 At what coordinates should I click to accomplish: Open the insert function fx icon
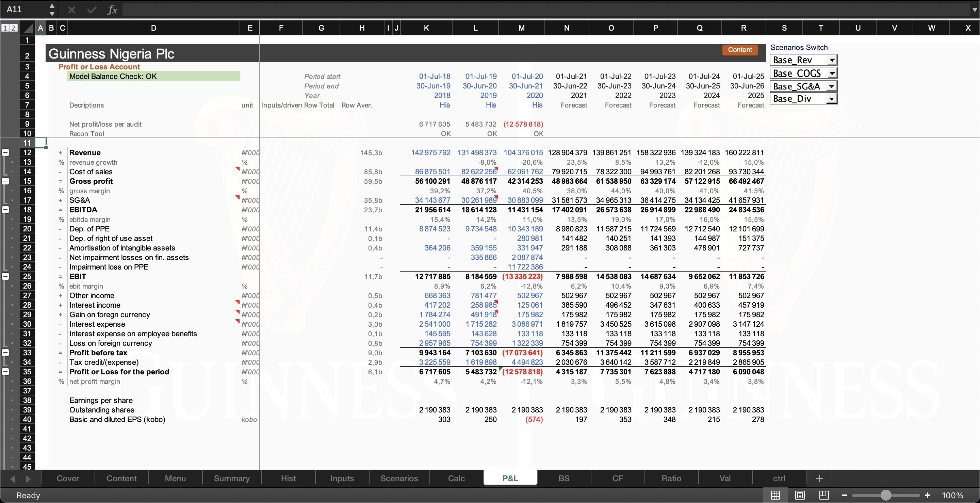coord(112,10)
